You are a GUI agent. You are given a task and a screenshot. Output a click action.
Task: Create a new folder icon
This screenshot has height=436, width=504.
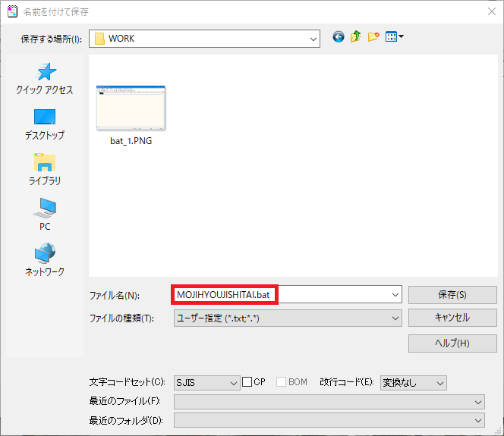pos(373,37)
